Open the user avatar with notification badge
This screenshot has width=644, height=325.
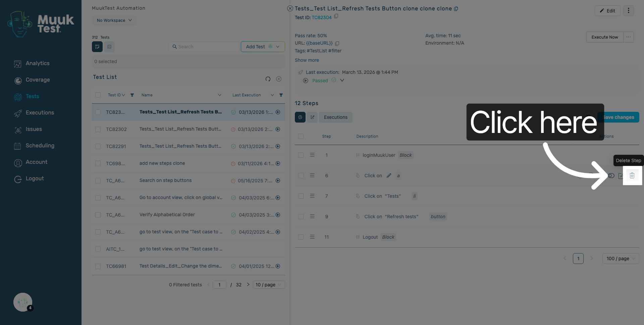pos(23,302)
